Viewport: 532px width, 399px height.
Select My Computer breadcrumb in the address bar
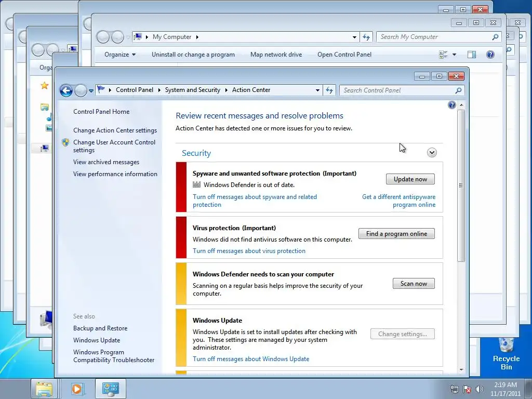pyautogui.click(x=171, y=37)
